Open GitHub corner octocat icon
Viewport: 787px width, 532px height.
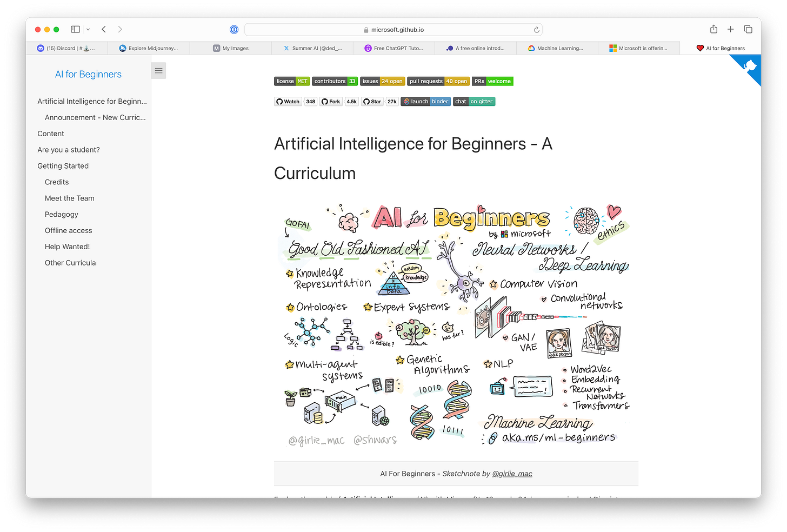tap(749, 66)
